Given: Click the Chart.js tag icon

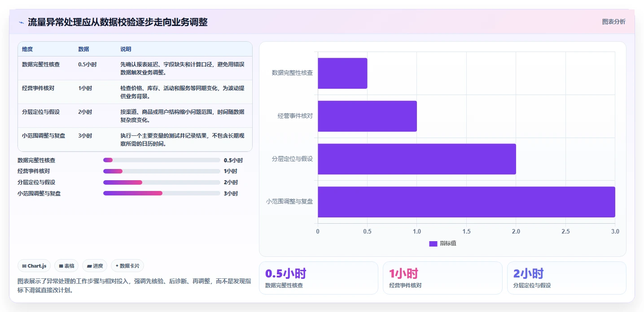Looking at the screenshot, I should tap(24, 266).
